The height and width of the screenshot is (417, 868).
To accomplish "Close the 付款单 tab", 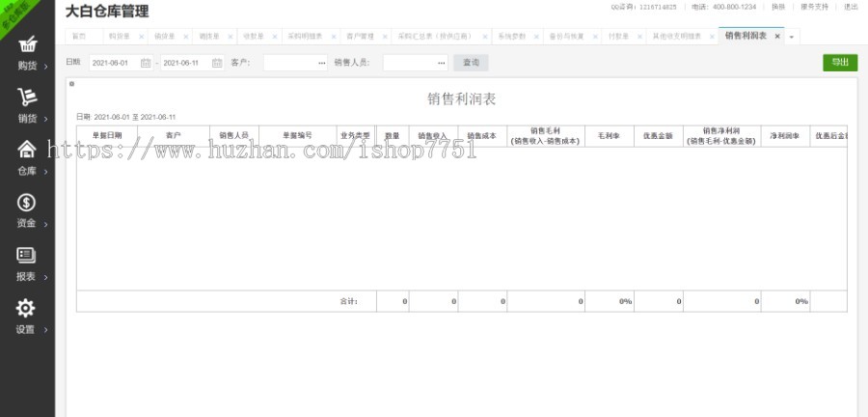I will click(640, 37).
